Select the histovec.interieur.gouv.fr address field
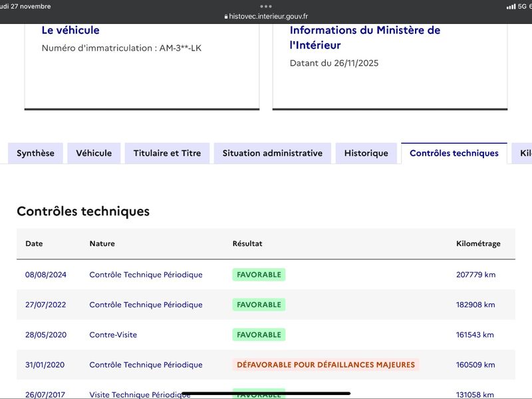Screen dimensions: 532x399 pyautogui.click(x=267, y=17)
